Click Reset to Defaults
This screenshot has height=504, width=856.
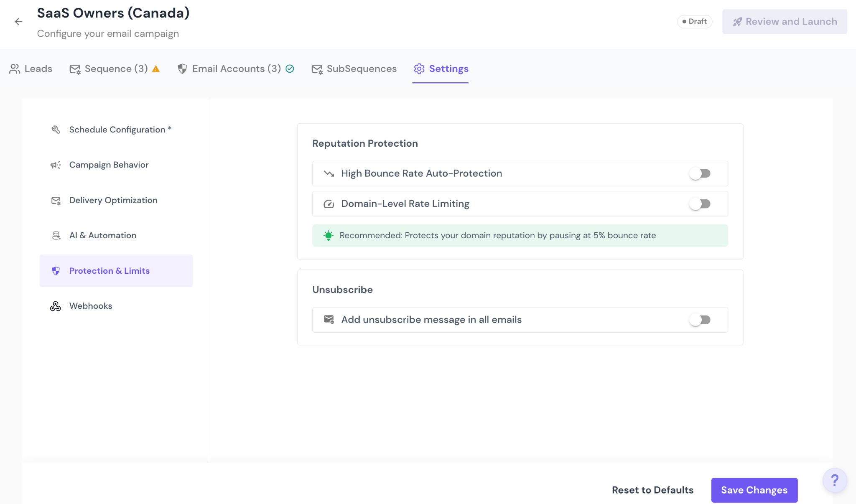click(x=652, y=490)
